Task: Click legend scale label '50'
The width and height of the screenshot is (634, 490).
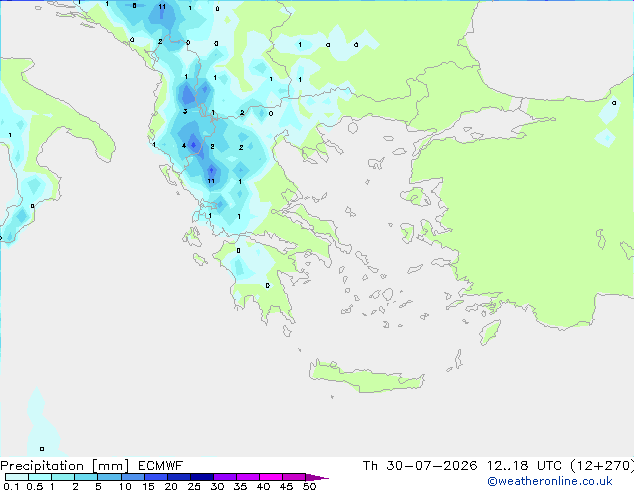Action: tap(309, 486)
